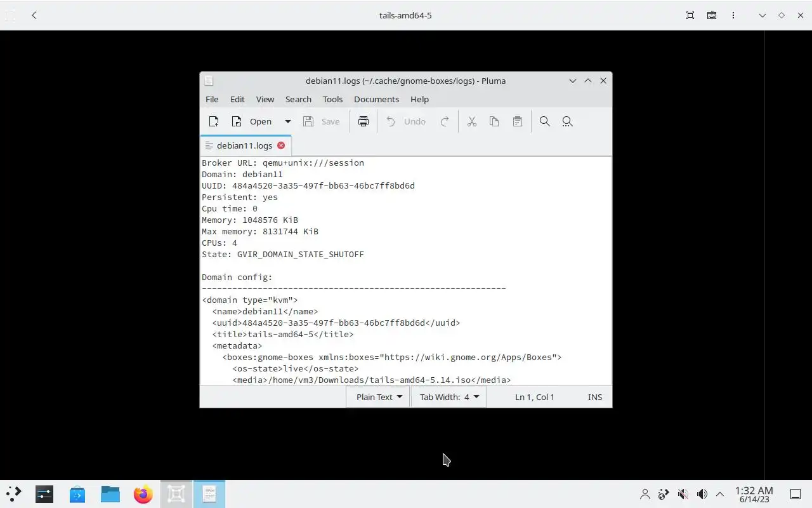Select the debian11.logs tab
Viewport: 812px width, 508px height.
click(x=245, y=145)
